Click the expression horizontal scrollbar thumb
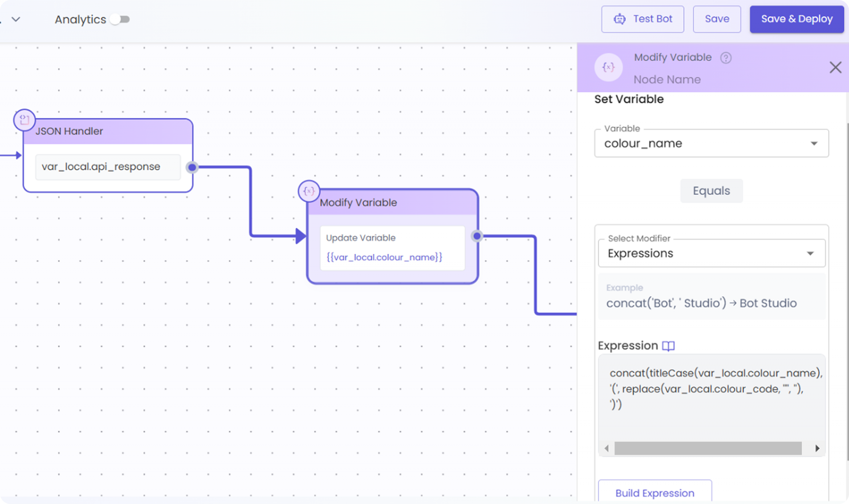The width and height of the screenshot is (849, 504). tap(708, 448)
